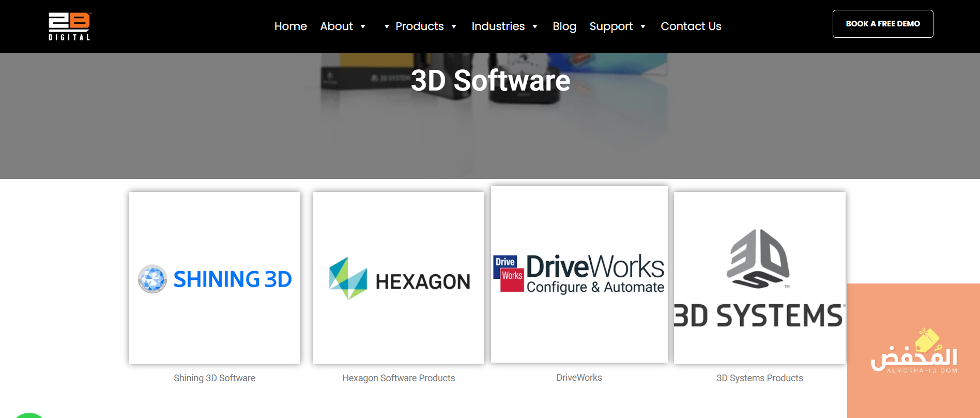
Task: Go to the Home menu item
Action: click(290, 26)
